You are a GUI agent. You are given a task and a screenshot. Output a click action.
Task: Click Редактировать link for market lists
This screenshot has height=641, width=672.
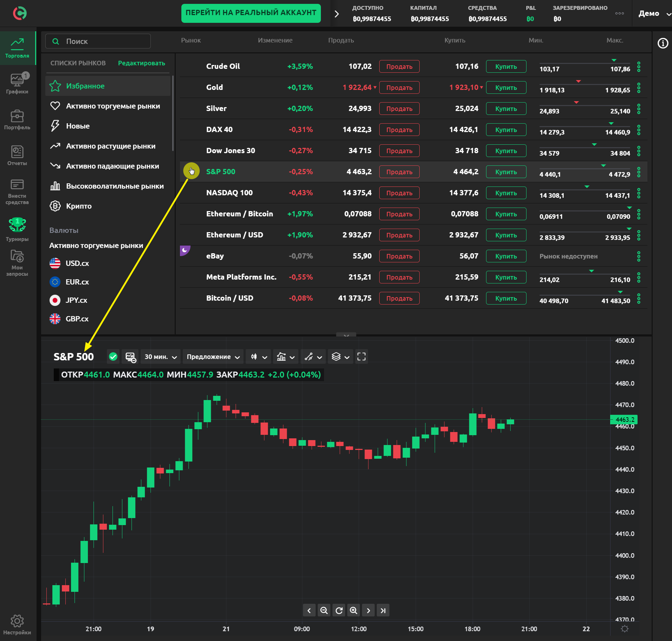pyautogui.click(x=142, y=63)
